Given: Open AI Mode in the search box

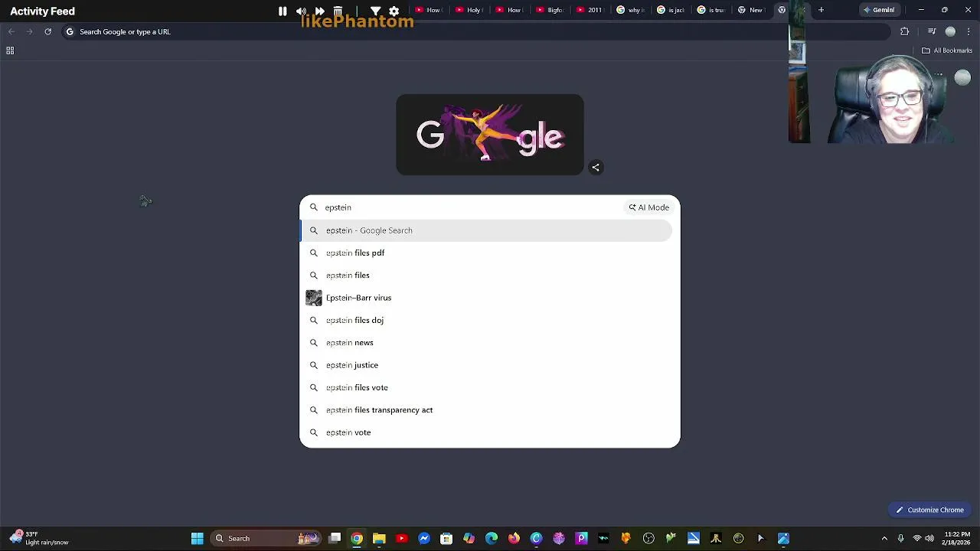Looking at the screenshot, I should (x=649, y=207).
